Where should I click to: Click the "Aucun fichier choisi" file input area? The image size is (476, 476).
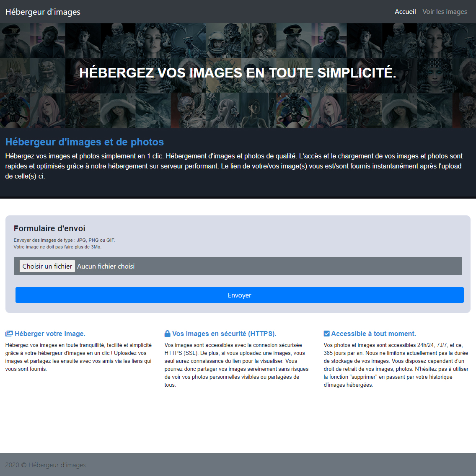106,266
